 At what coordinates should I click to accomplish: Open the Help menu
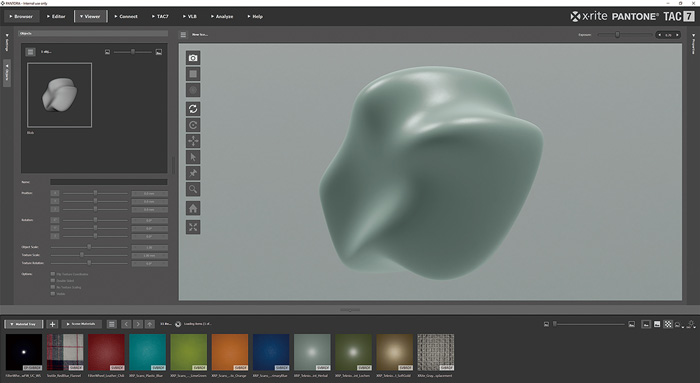[x=255, y=17]
